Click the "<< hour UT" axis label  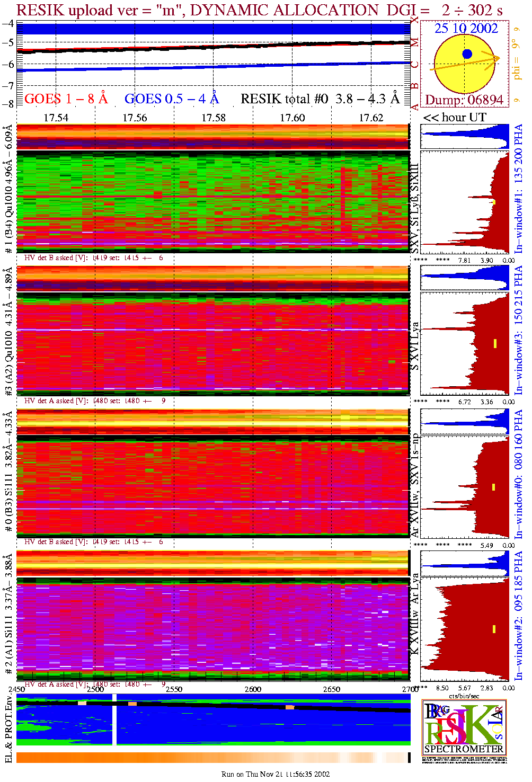[455, 118]
